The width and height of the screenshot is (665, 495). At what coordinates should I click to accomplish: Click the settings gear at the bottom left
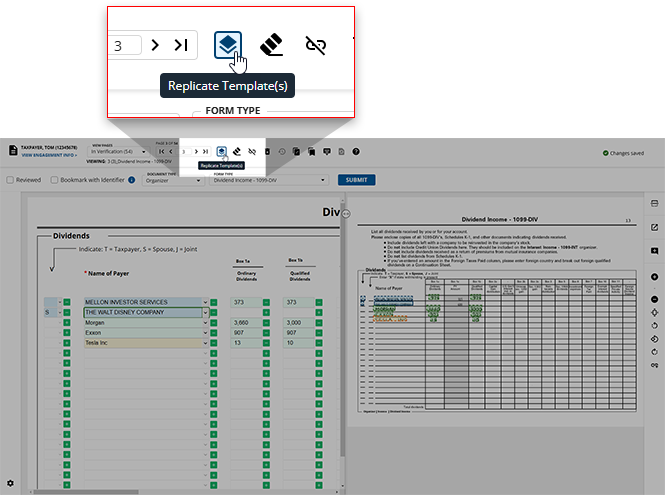pos(10,483)
